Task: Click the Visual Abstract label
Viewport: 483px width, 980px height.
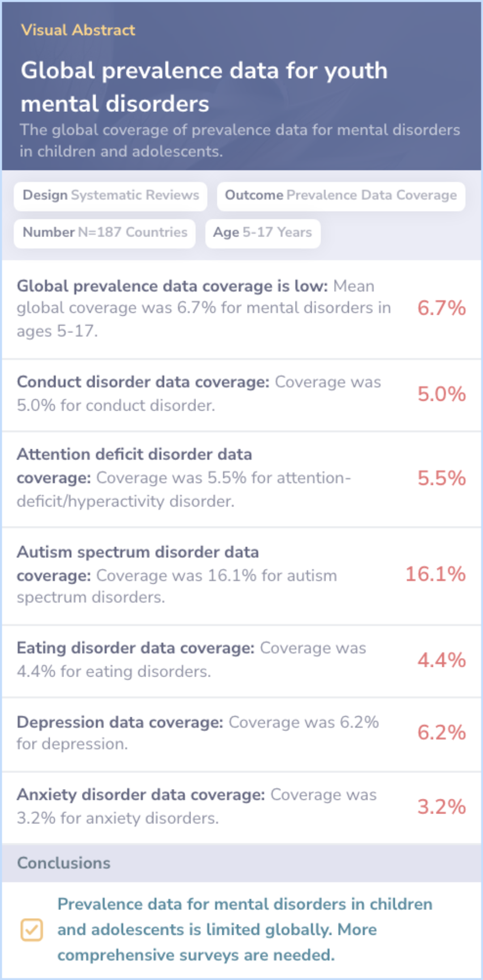Action: (78, 30)
